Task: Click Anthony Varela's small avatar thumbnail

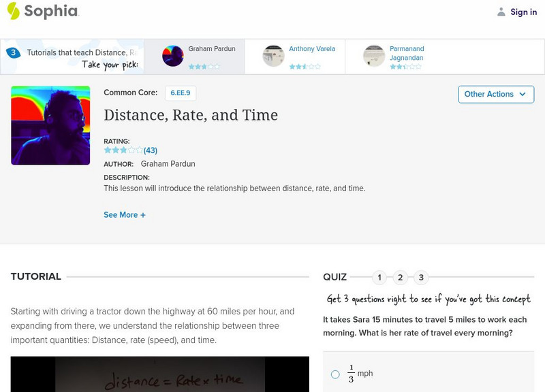Action: coord(273,56)
